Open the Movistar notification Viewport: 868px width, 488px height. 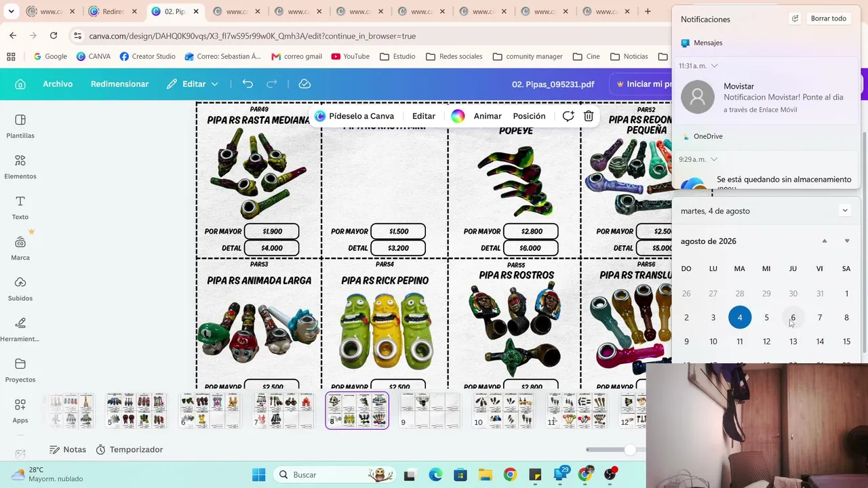point(766,97)
